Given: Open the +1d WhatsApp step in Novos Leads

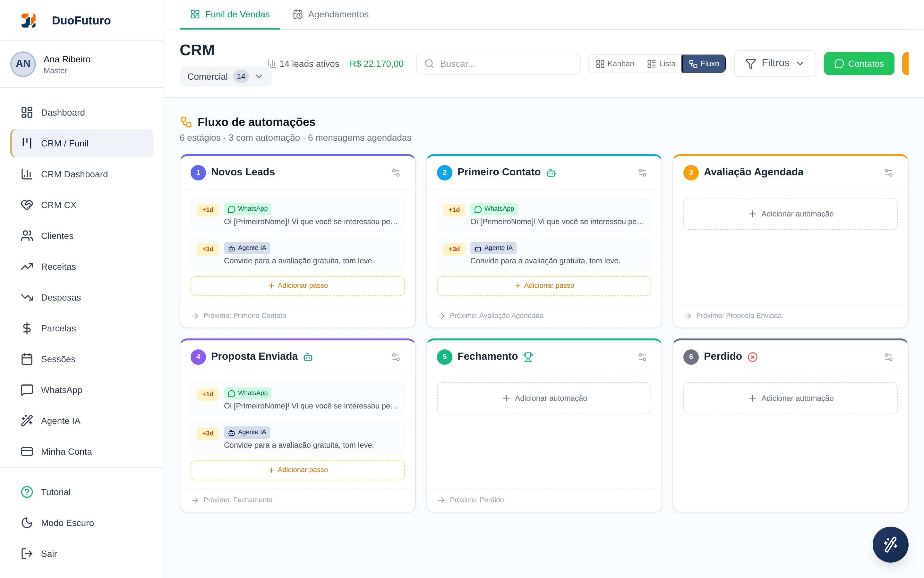Looking at the screenshot, I should tap(297, 215).
